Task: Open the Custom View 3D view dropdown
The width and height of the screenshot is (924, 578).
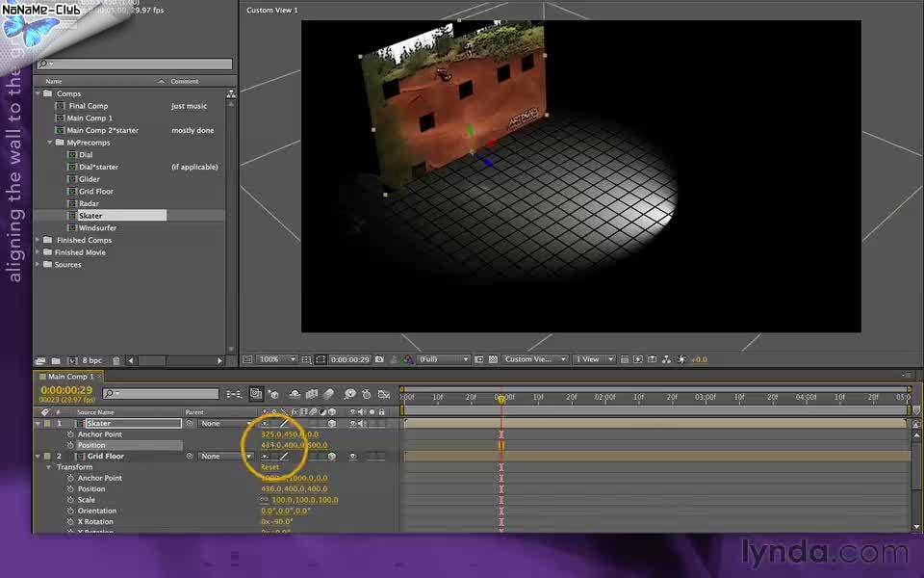Action: 534,359
